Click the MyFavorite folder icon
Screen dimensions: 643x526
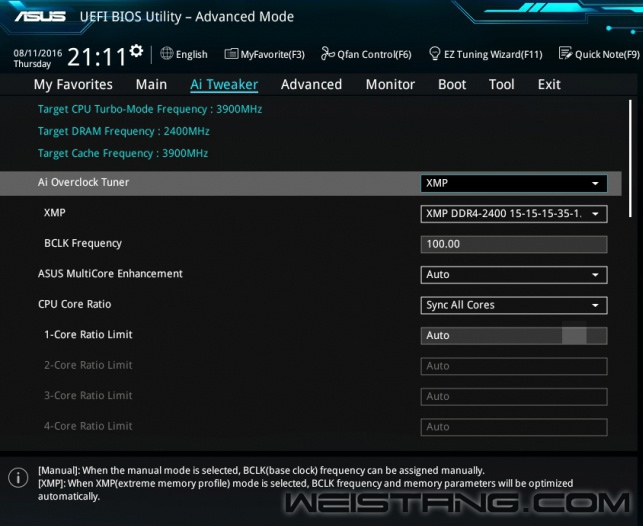(231, 54)
